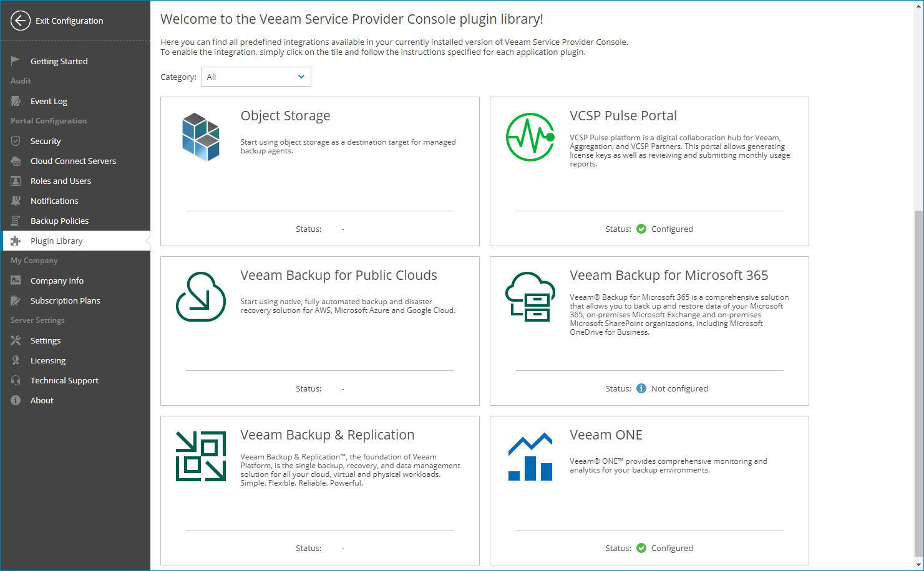Viewport: 924px width, 571px height.
Task: Click the Veeam Backup for Microsoft 365 icon
Action: point(530,297)
